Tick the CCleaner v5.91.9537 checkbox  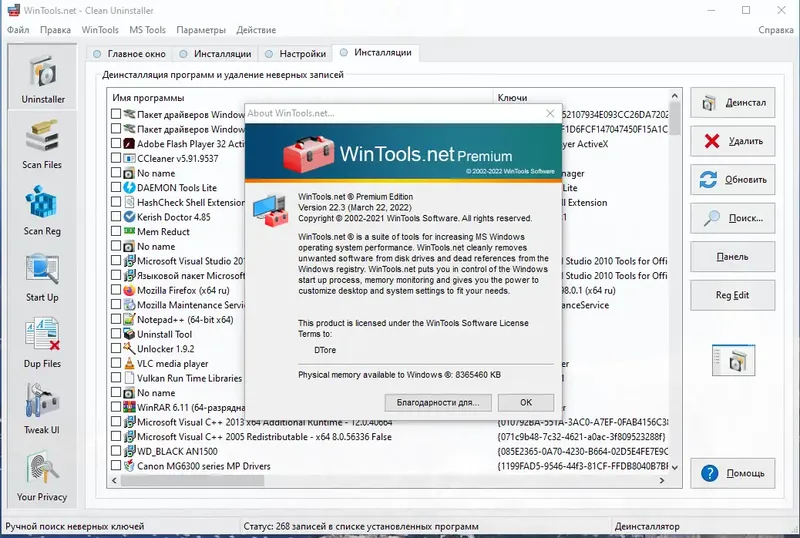coord(116,158)
